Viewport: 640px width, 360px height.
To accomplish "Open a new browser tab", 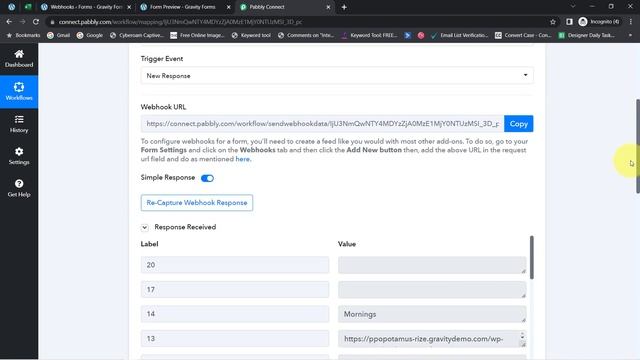I will (344, 7).
